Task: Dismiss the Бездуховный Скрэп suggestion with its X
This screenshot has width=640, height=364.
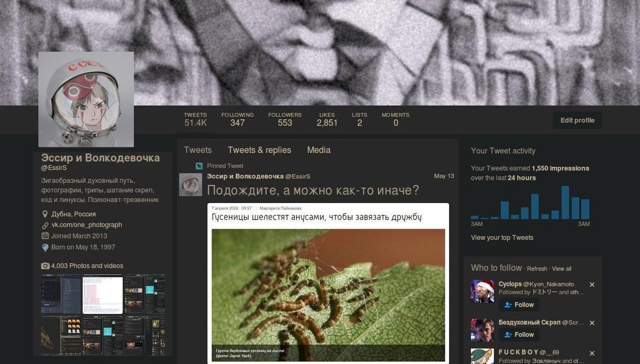Action: tap(592, 323)
